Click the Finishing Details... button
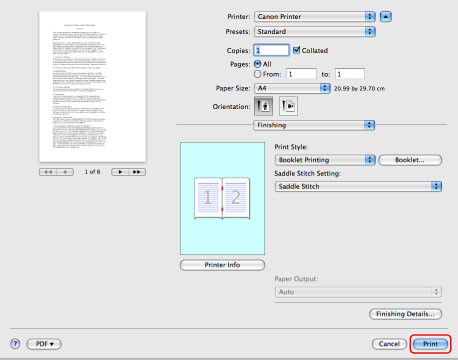 405,314
